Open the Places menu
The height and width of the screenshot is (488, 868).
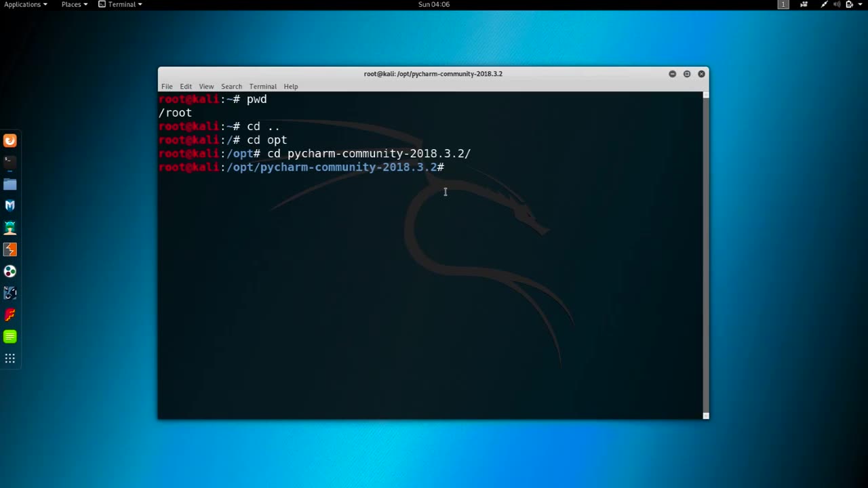75,4
